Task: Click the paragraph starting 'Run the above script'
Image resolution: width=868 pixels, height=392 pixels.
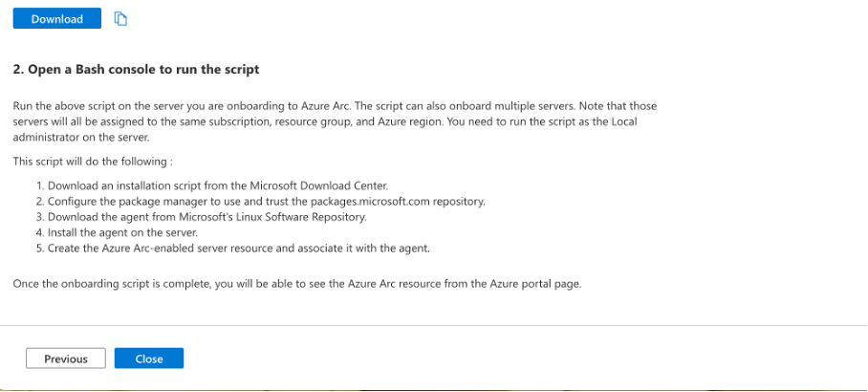Action: point(335,121)
